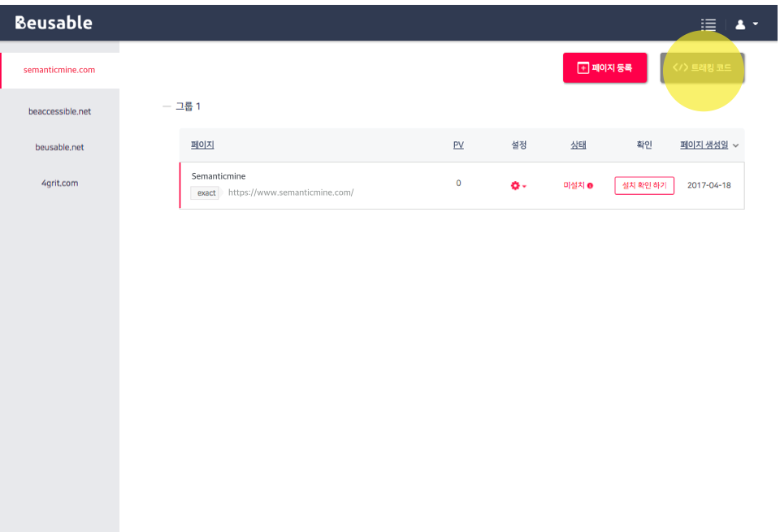Sort by PV column header

coord(458,145)
